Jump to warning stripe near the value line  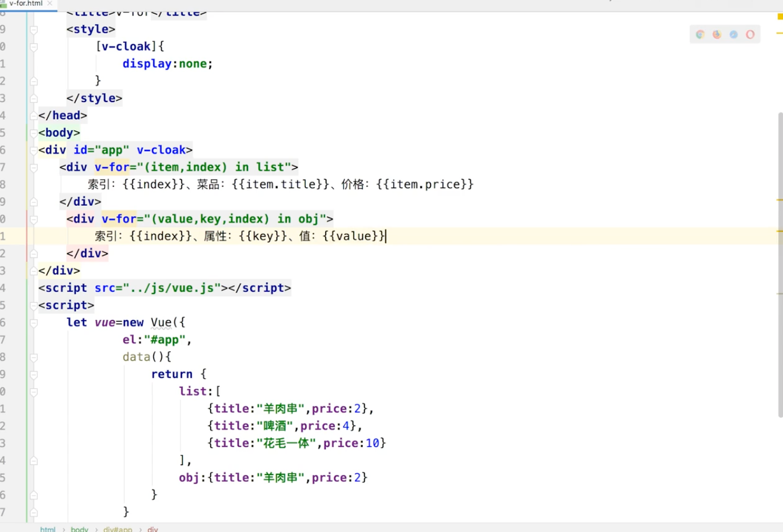pyautogui.click(x=779, y=232)
